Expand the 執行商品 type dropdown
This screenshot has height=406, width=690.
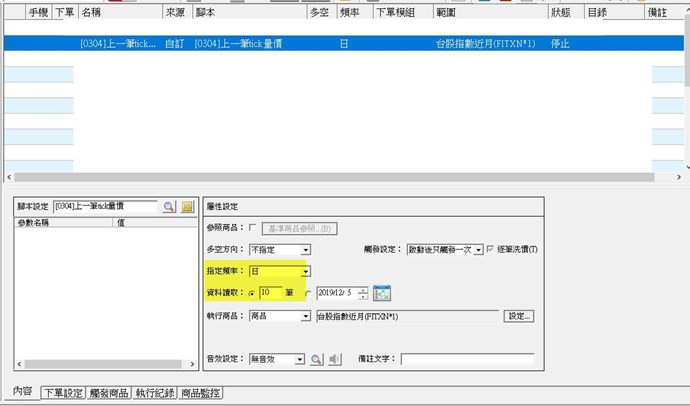(305, 316)
